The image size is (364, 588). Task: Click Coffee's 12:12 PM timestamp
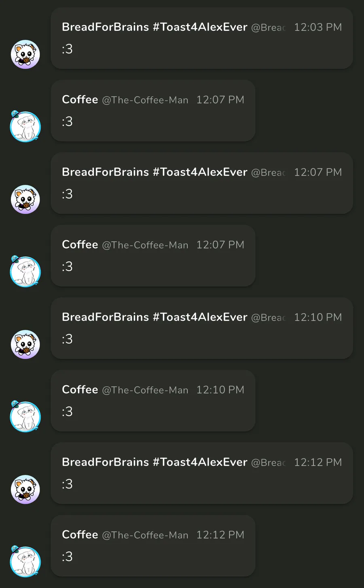(220, 535)
